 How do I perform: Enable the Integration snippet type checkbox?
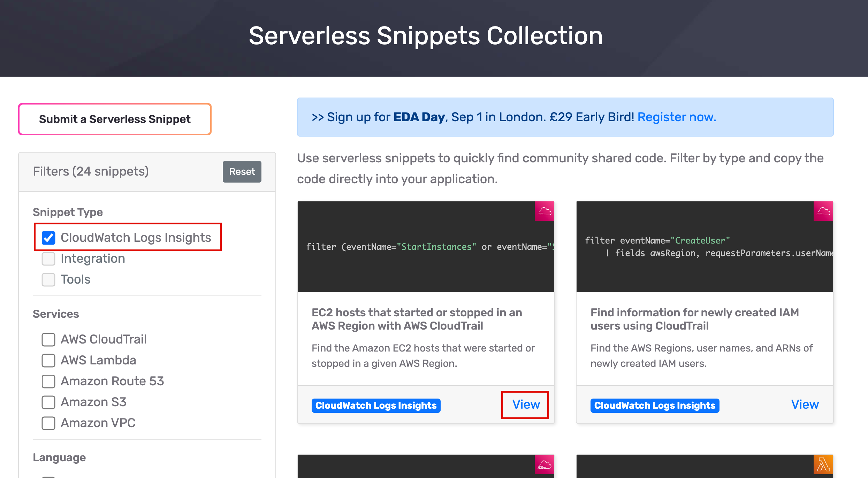click(48, 259)
